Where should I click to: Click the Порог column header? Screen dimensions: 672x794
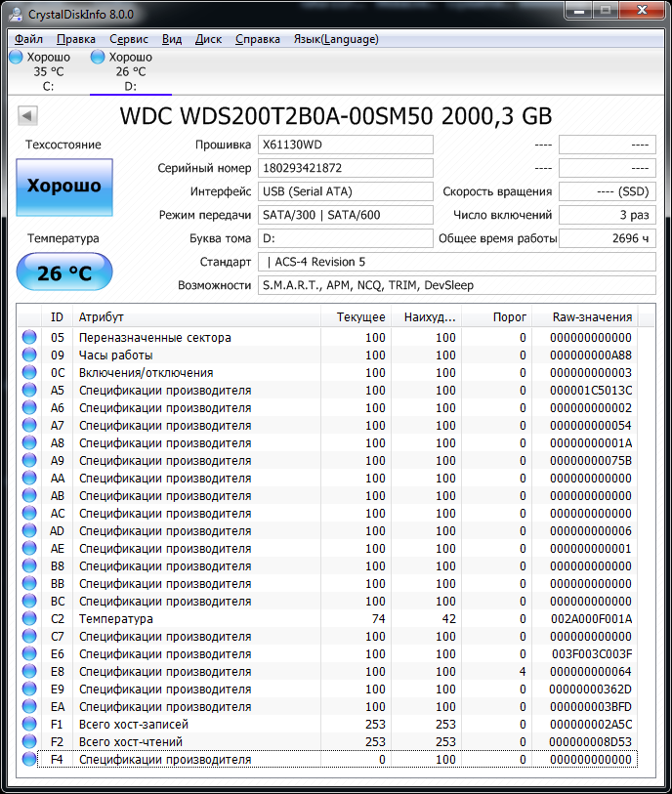pyautogui.click(x=497, y=317)
